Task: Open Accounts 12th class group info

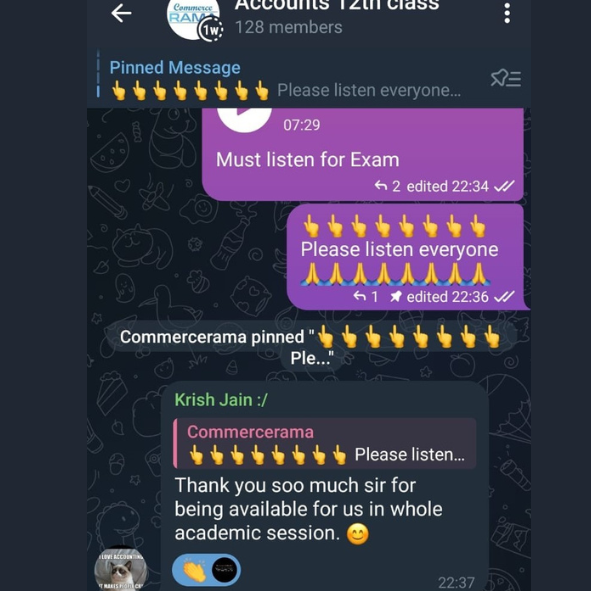Action: point(337,6)
